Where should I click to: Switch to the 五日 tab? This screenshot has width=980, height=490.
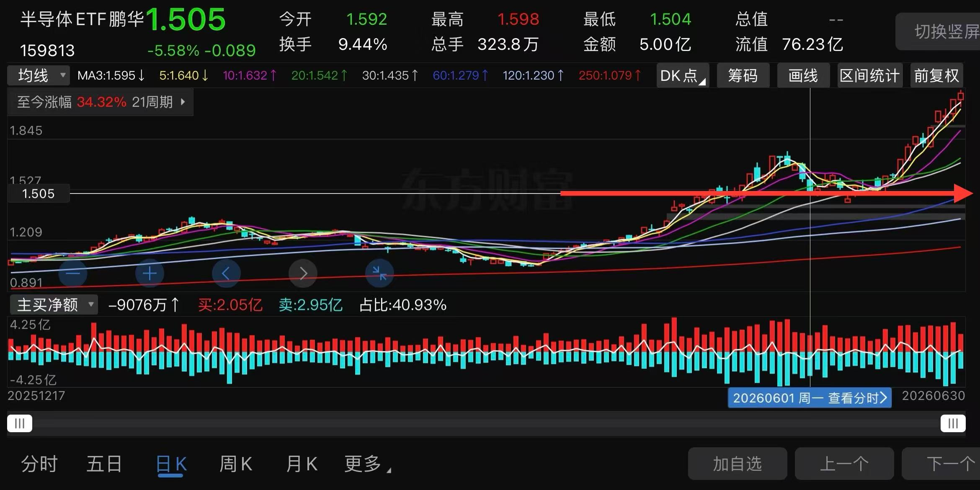[x=104, y=464]
